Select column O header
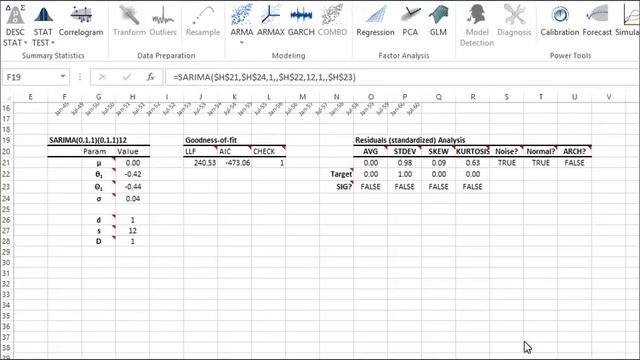The width and height of the screenshot is (640, 360). pyautogui.click(x=370, y=97)
